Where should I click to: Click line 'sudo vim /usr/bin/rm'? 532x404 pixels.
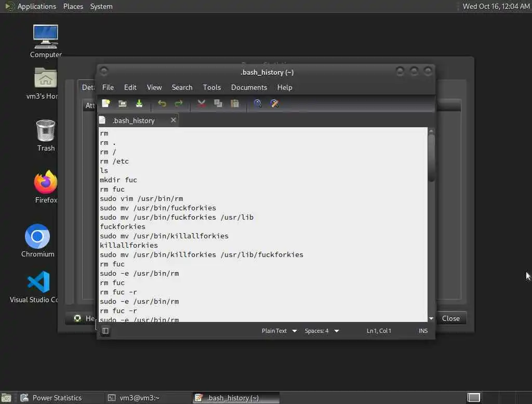coord(141,198)
